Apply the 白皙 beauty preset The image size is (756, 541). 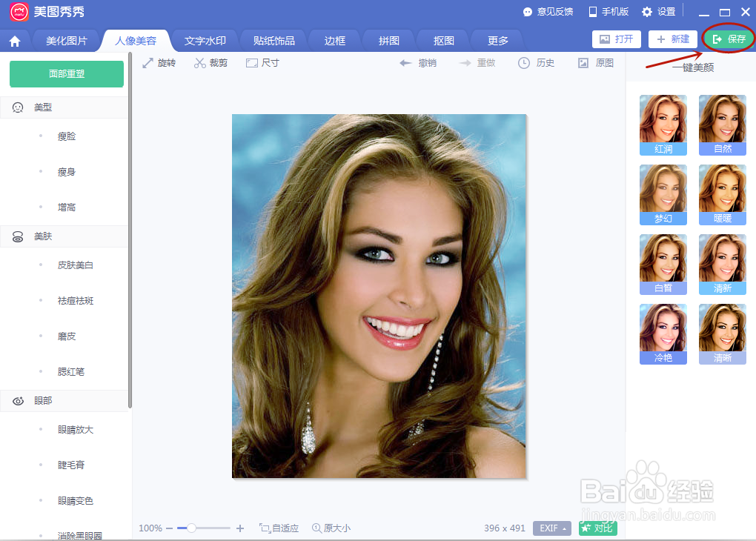663,265
